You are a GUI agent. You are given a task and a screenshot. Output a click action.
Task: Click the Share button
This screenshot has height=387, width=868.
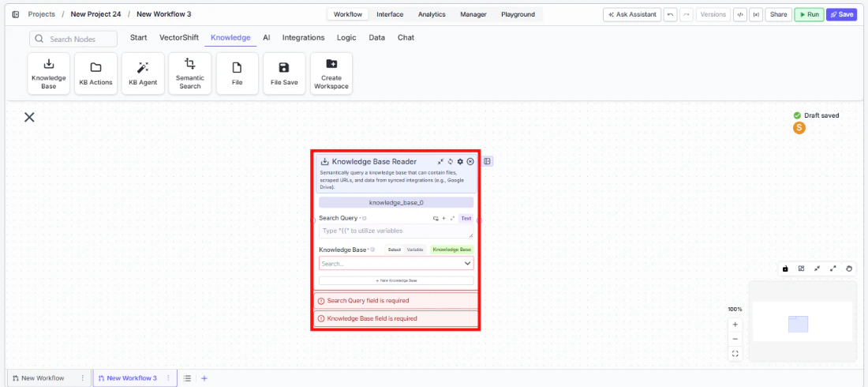tap(778, 14)
